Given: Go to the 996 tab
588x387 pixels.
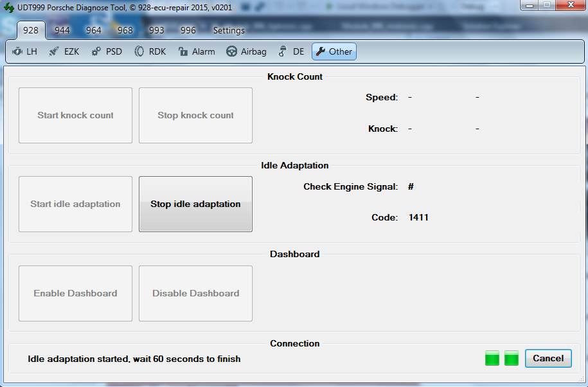Looking at the screenshot, I should [188, 30].
